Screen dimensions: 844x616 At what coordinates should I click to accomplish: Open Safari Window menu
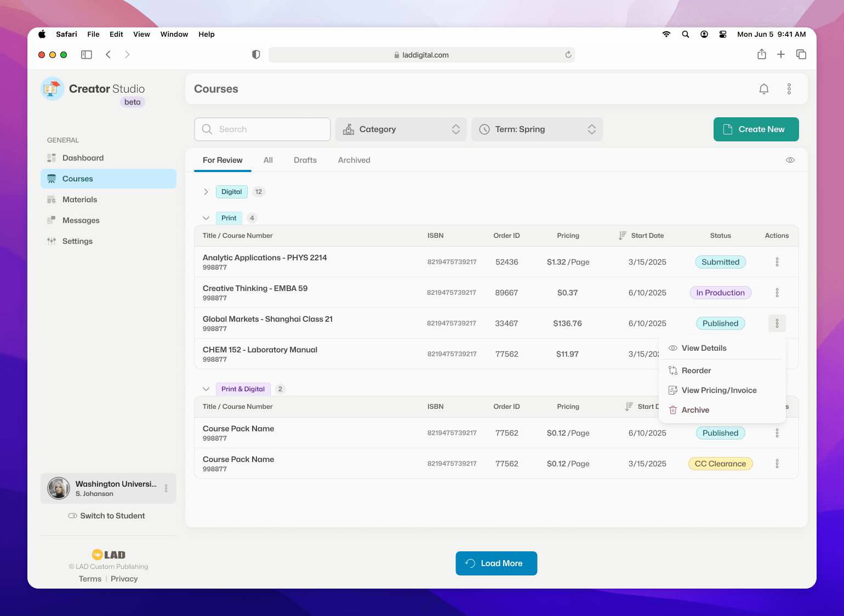[174, 34]
